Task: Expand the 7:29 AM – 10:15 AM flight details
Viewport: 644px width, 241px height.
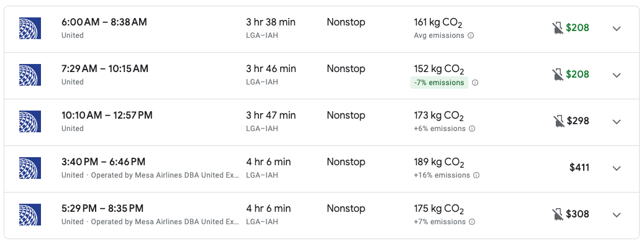Action: pyautogui.click(x=617, y=75)
